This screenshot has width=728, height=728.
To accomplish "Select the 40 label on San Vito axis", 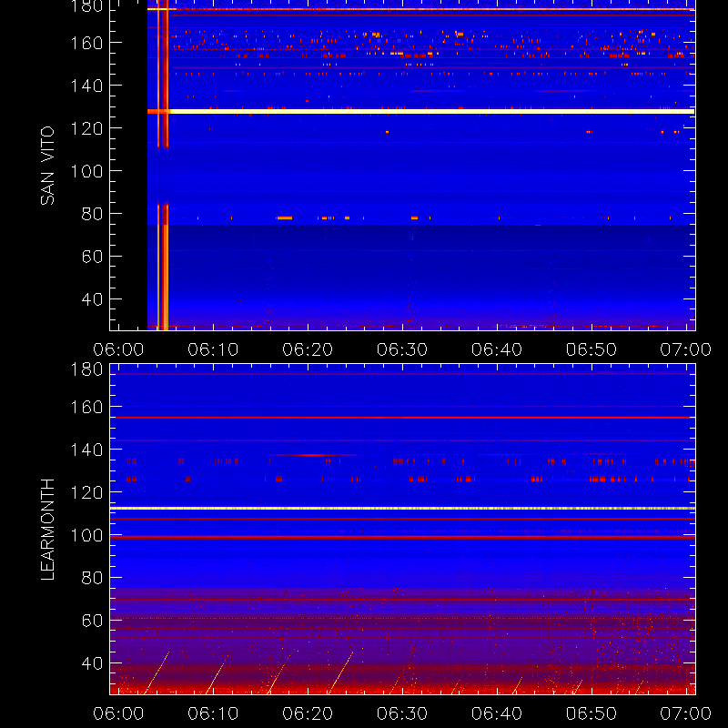I will (x=92, y=299).
